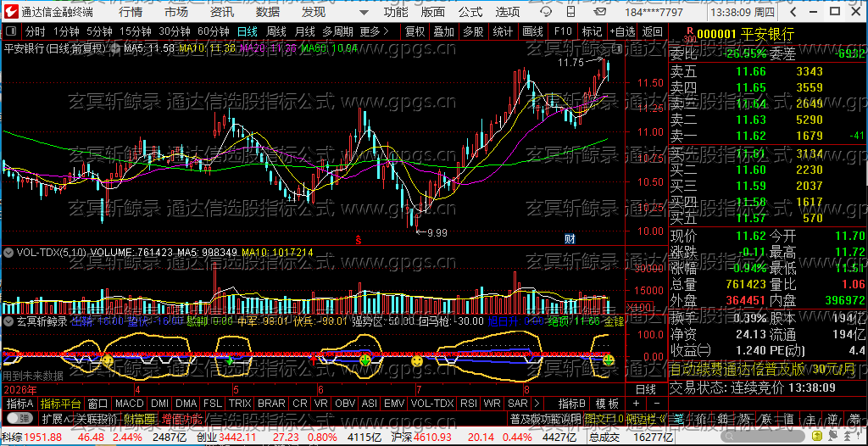Select the 分时 intraday period tab
The height and width of the screenshot is (446, 868).
(x=35, y=31)
